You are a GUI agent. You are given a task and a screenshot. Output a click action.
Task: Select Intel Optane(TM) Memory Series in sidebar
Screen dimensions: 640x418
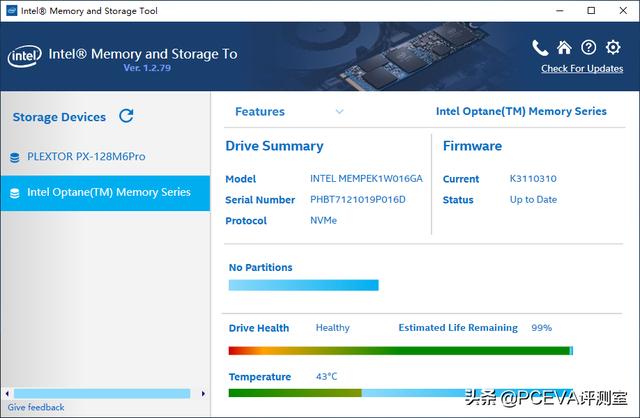click(105, 193)
